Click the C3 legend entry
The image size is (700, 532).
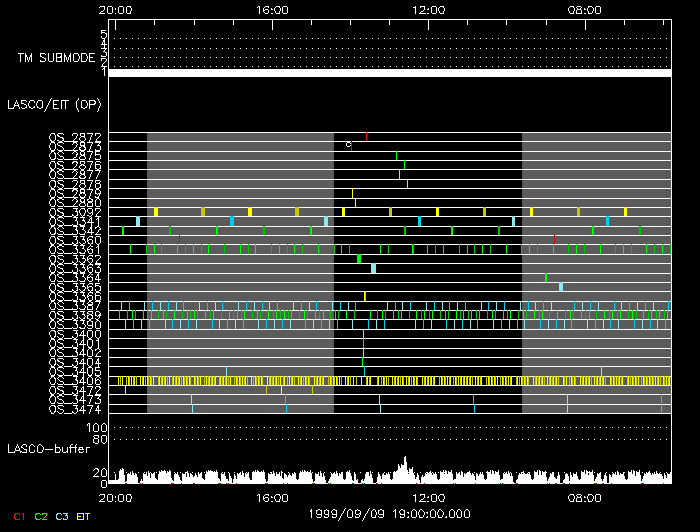62,516
